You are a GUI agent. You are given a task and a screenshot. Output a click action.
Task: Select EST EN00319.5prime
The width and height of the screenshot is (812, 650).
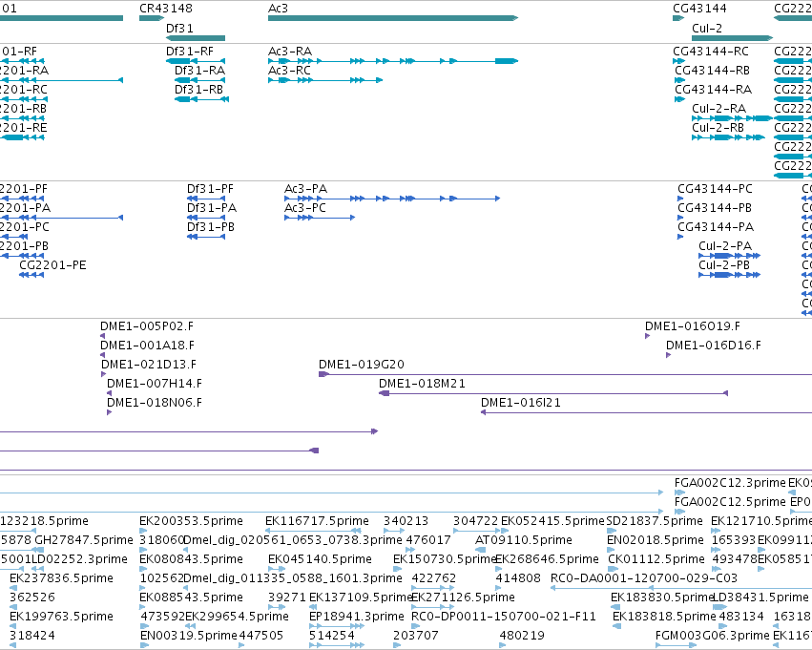click(x=144, y=645)
